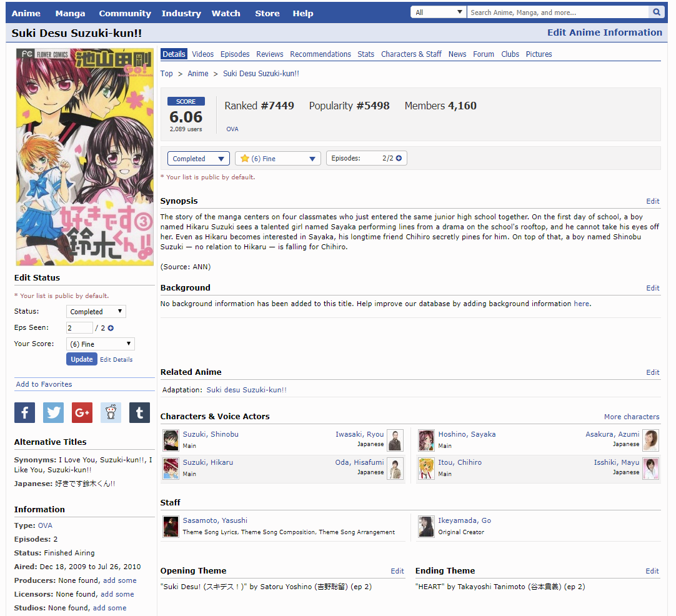Open sidebar Your Score dropdown
This screenshot has width=676, height=616.
(x=100, y=344)
